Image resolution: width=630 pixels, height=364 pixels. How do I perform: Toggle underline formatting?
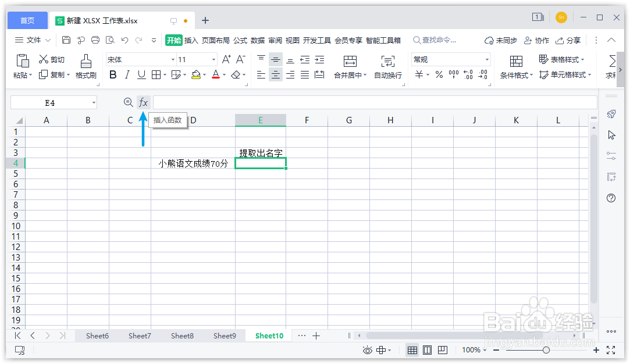141,74
